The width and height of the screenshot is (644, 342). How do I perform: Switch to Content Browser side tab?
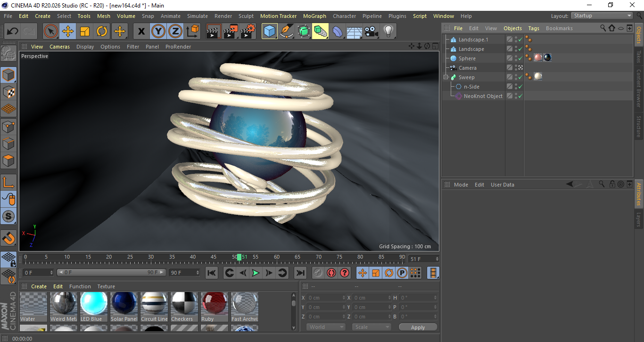pos(639,89)
